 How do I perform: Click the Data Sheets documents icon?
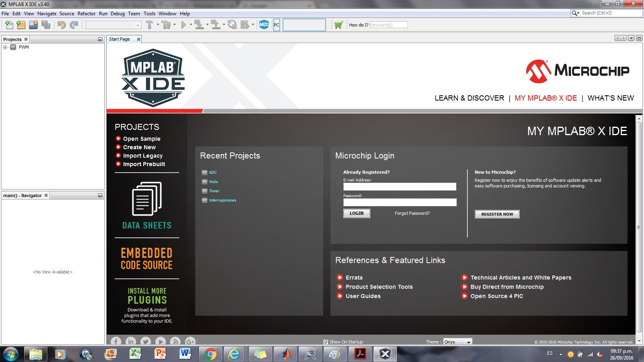point(147,199)
